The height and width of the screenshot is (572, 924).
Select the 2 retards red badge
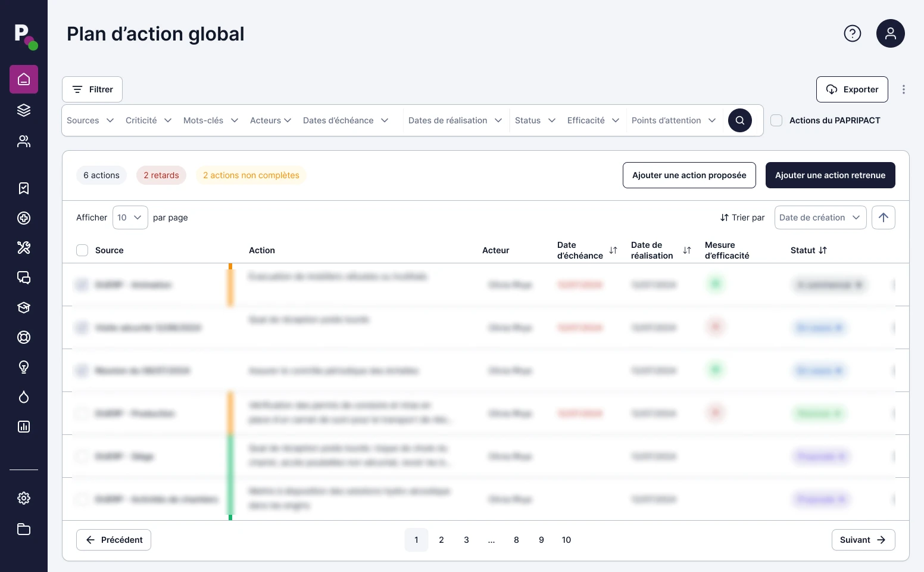[161, 175]
